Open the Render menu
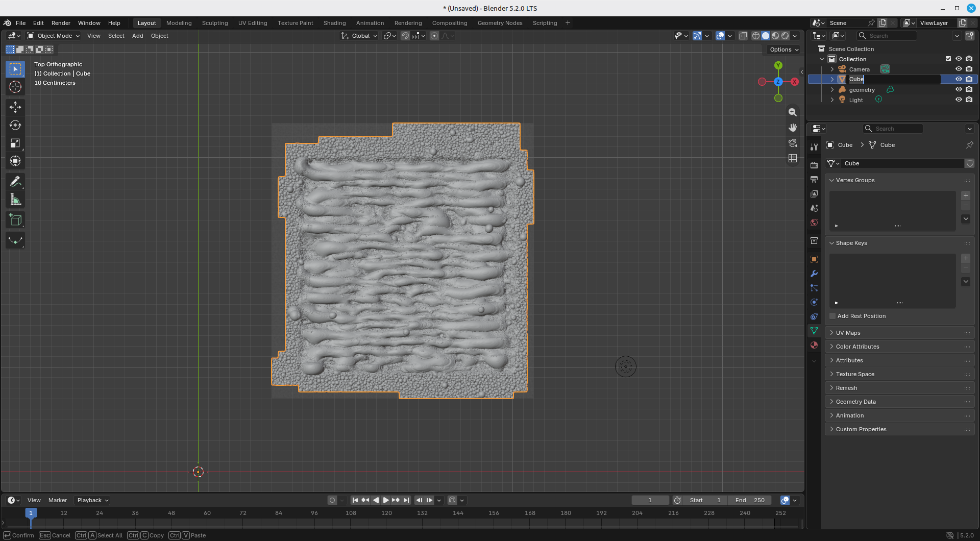 [61, 23]
